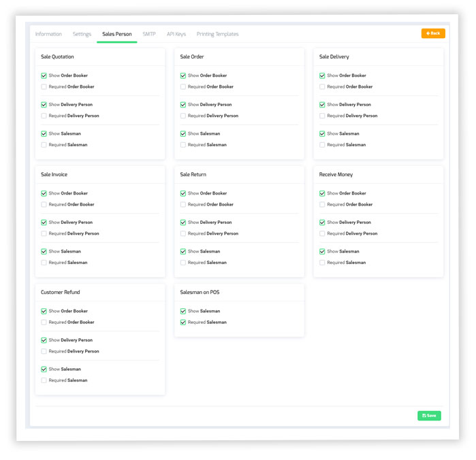Screen dimensions: 476x460
Task: Click the green Save button
Action: [x=429, y=415]
